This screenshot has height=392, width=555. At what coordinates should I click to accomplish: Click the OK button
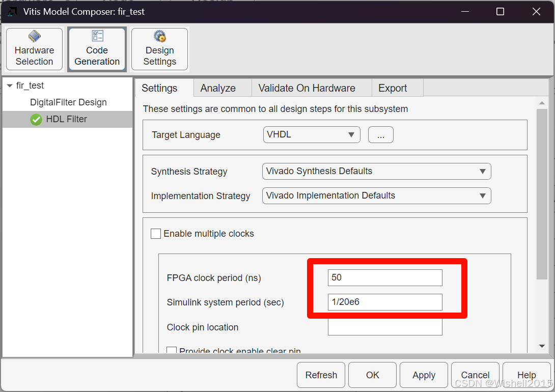[x=372, y=375]
